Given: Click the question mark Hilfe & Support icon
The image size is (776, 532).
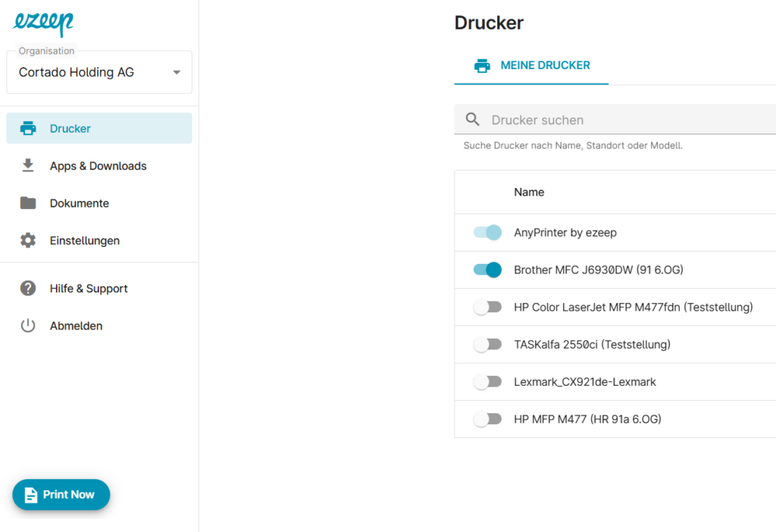Looking at the screenshot, I should (28, 289).
